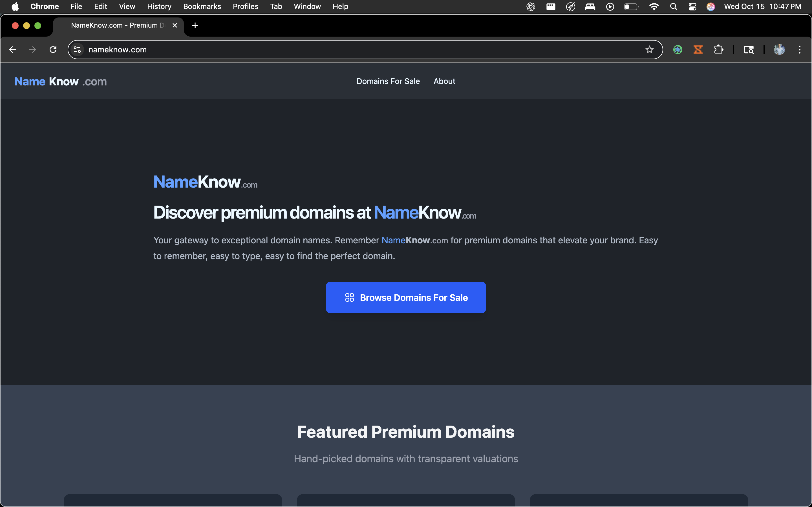The width and height of the screenshot is (812, 507).
Task: Open the Bookmarks menu
Action: pyautogui.click(x=202, y=7)
